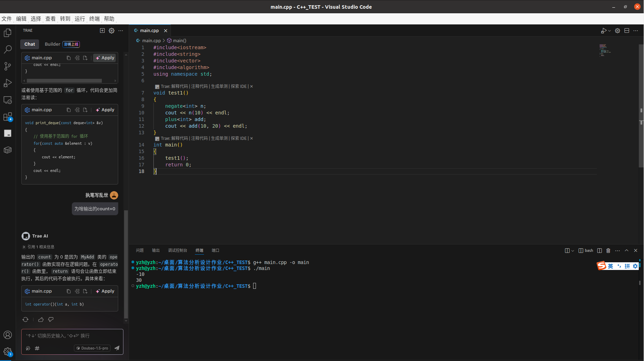Open the Extensions view with badge 4
The height and width of the screenshot is (361, 644).
click(8, 117)
